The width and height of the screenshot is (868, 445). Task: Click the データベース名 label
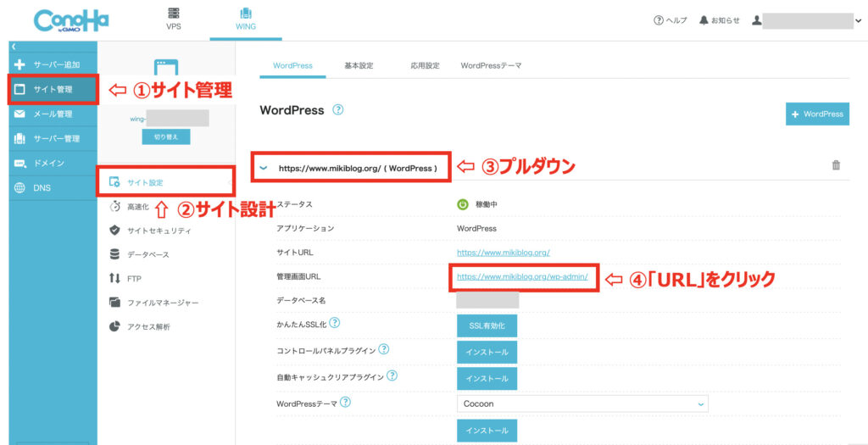tap(299, 301)
